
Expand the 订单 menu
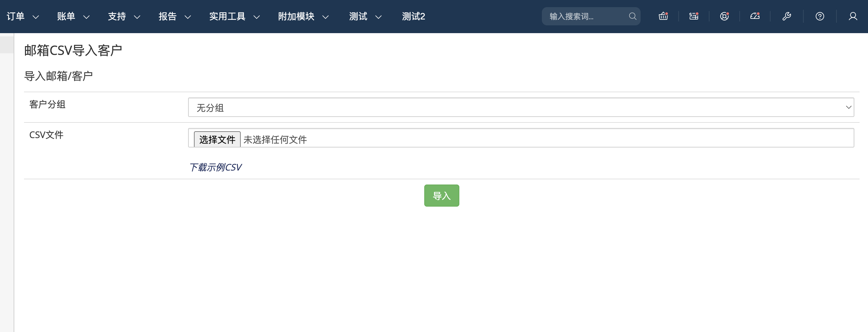point(22,16)
